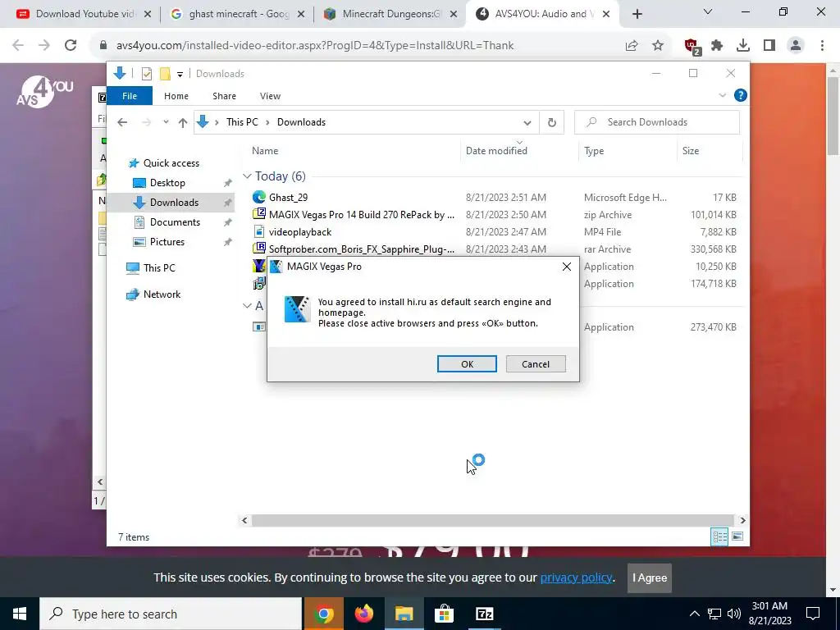Sort by Date modified column

496,151
